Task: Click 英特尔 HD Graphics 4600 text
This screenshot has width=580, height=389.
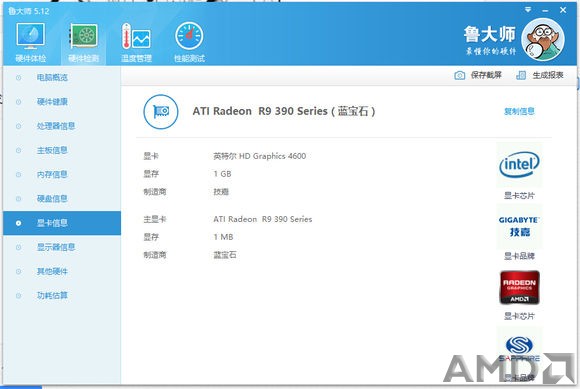Action: (260, 156)
